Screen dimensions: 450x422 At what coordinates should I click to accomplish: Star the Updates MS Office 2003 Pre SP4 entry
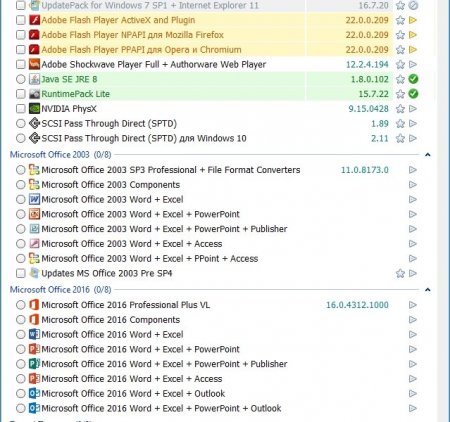(x=400, y=273)
